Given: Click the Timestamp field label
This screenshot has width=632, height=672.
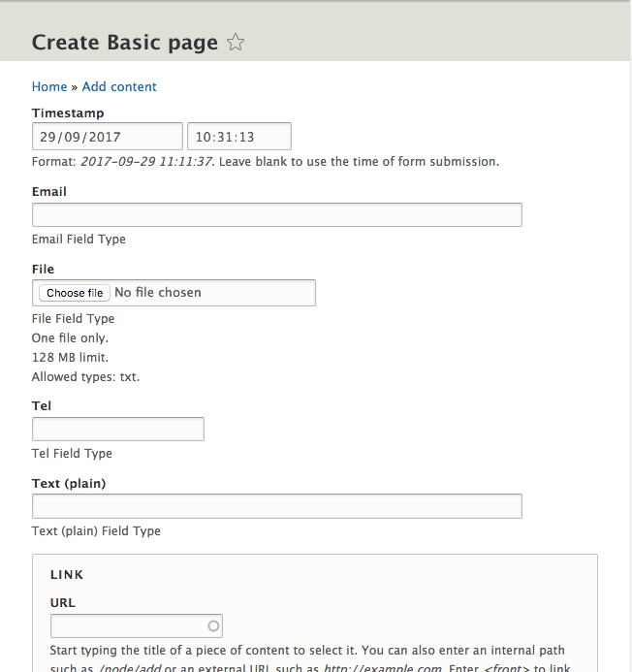Looking at the screenshot, I should [68, 113].
